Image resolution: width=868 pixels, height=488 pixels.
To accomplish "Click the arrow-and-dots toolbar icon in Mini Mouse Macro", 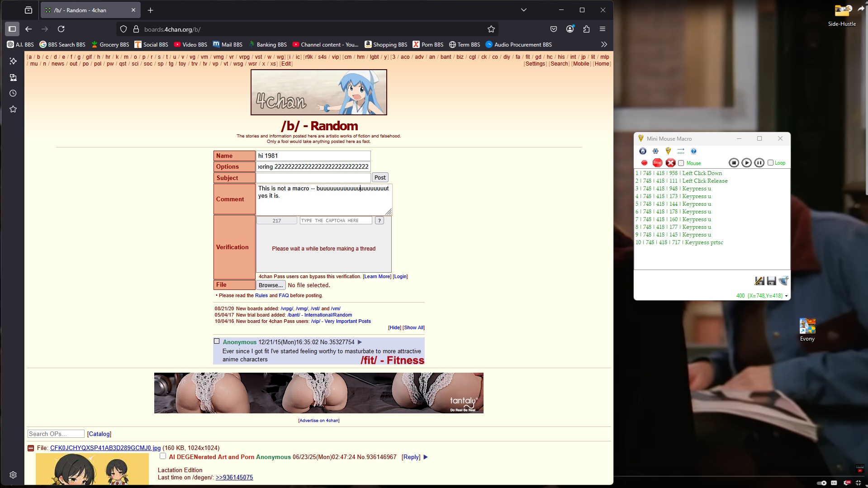I will tap(681, 151).
